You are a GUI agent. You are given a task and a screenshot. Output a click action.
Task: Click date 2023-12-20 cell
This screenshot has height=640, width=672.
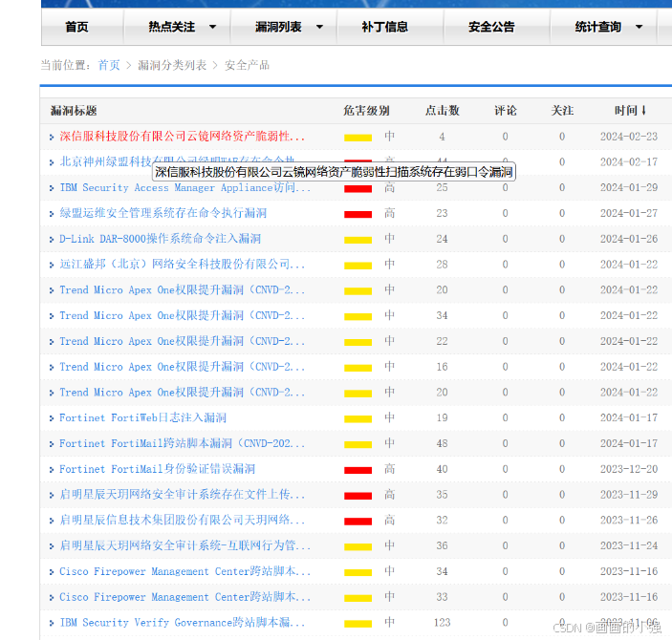click(x=629, y=469)
